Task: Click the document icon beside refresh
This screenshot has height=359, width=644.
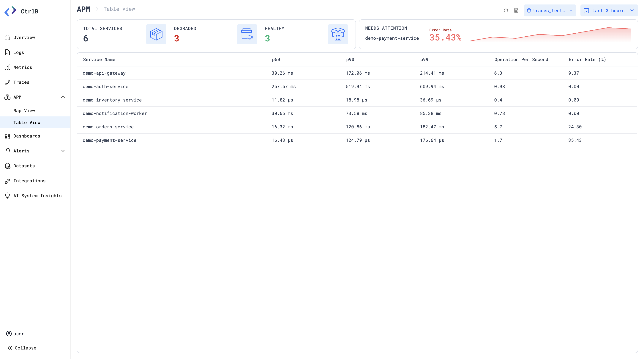Action: click(x=516, y=10)
